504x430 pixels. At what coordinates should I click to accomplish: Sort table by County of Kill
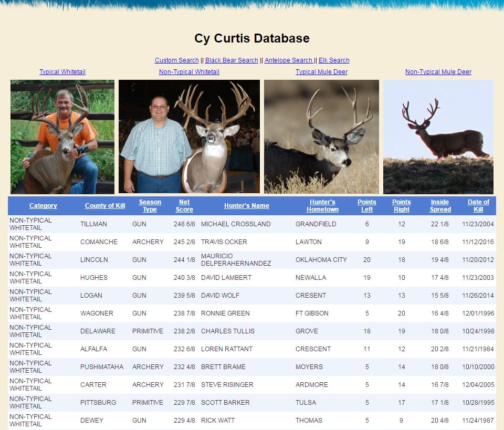105,206
